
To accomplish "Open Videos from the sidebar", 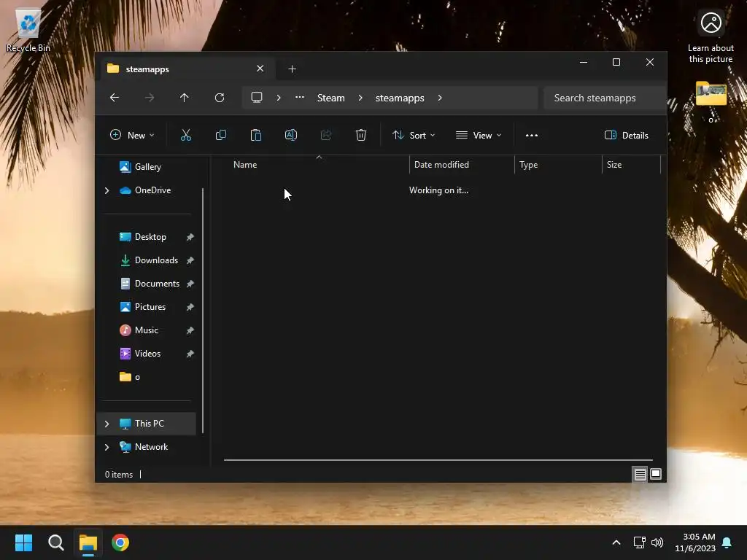I will (147, 354).
